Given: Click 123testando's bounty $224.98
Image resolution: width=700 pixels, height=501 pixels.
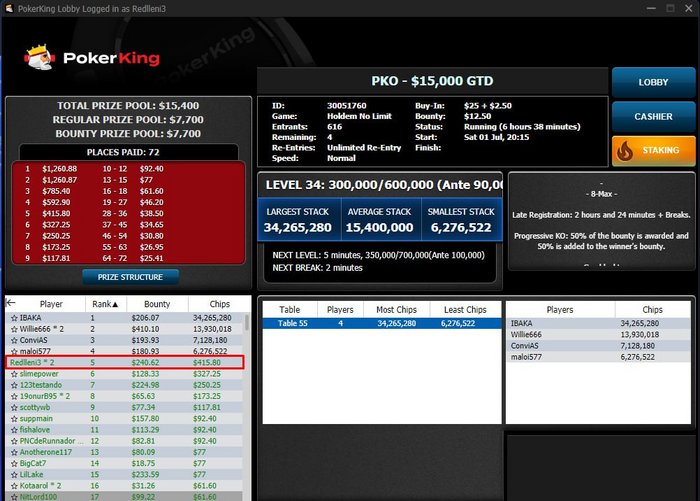Looking at the screenshot, I should pos(145,385).
